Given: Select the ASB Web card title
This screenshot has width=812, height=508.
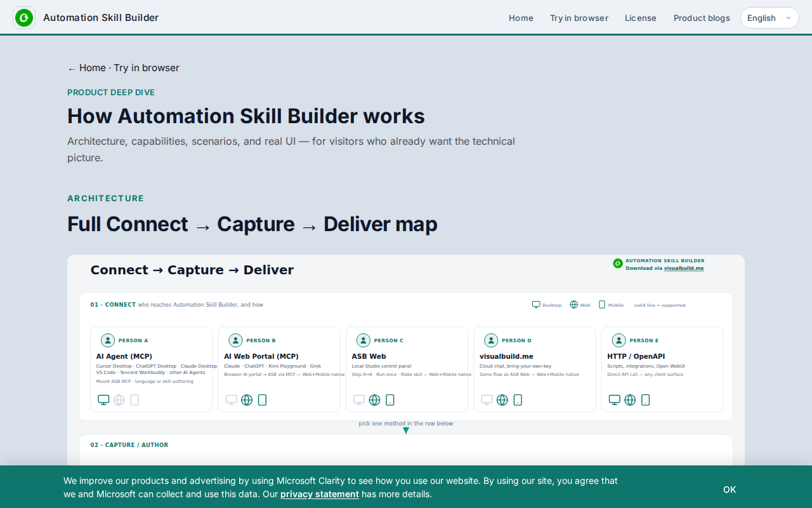Looking at the screenshot, I should 369,356.
